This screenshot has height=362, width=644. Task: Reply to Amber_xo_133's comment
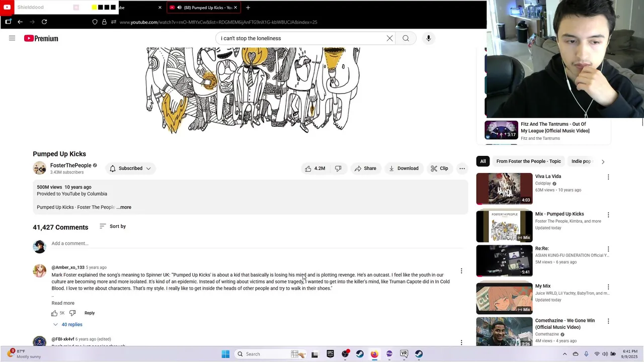[90, 313]
